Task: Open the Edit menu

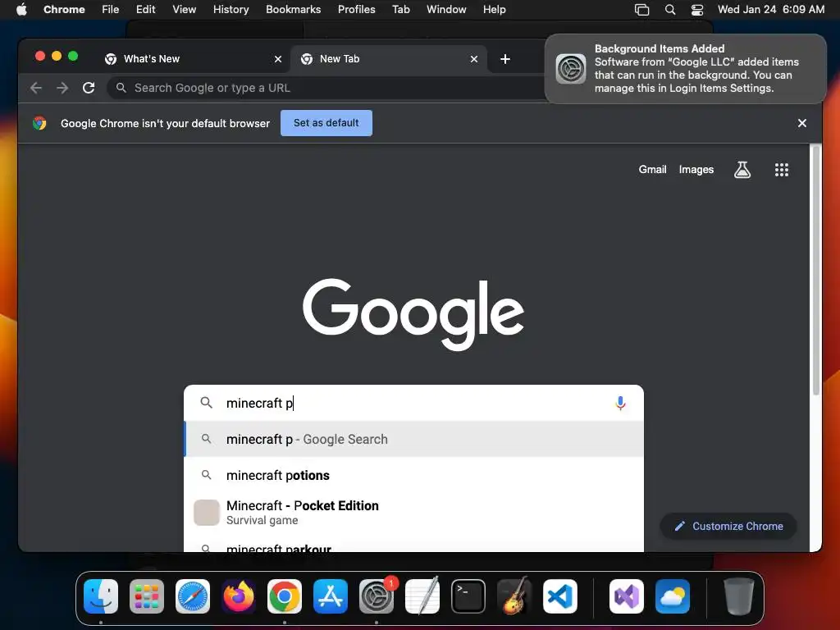Action: click(145, 10)
